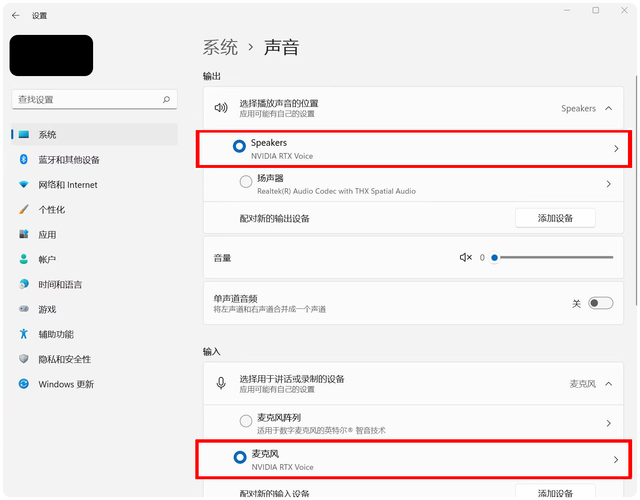640x500 pixels.
Task: Open Windows 更新 settings
Action: click(94, 384)
